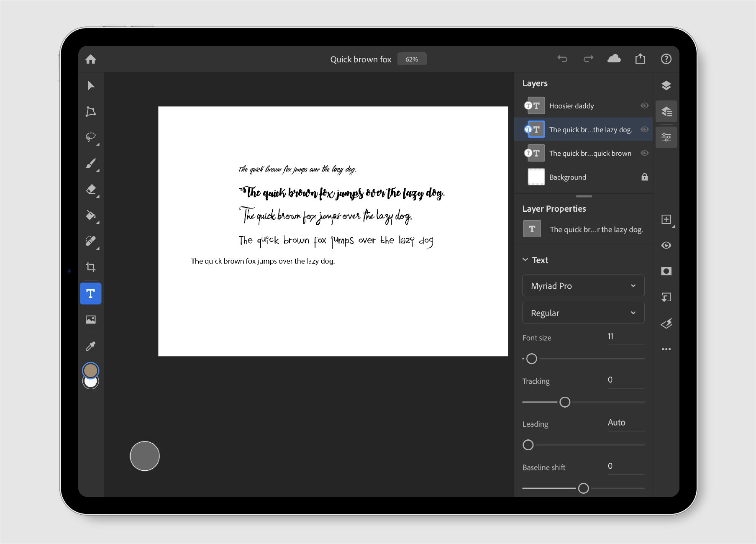Select the Move tool
756x544 pixels.
coord(90,85)
